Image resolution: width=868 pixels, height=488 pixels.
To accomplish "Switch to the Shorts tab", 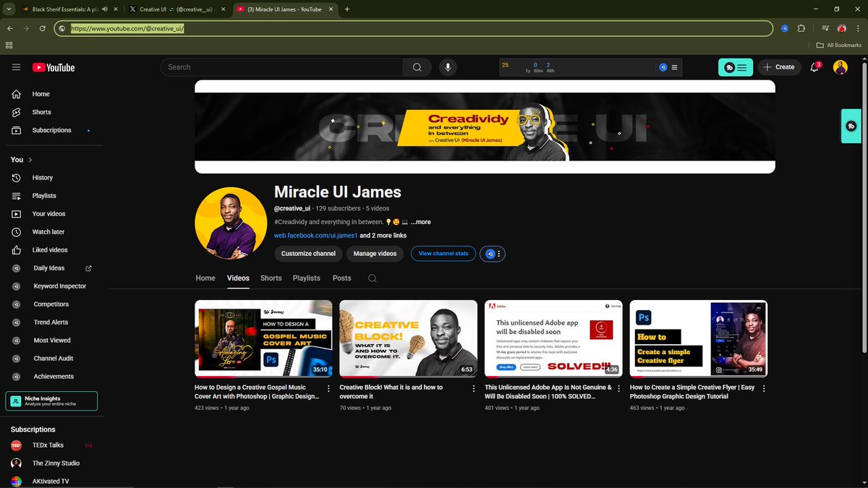I will tap(271, 278).
